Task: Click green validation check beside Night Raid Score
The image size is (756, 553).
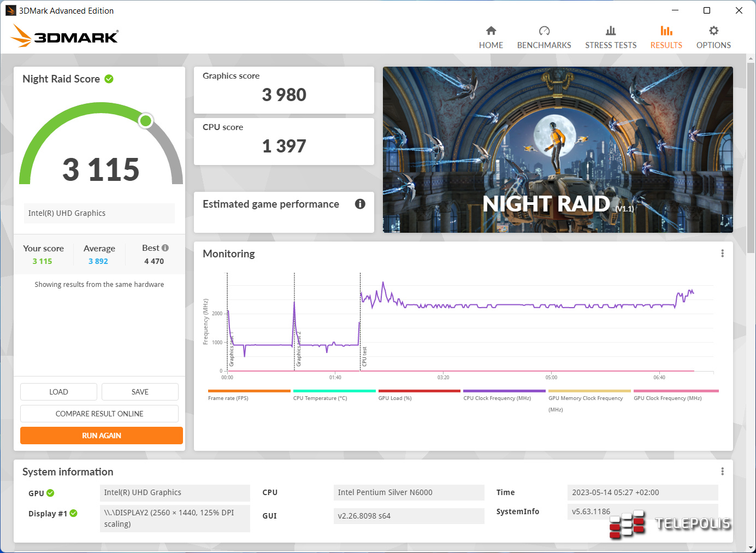Action: click(x=109, y=79)
